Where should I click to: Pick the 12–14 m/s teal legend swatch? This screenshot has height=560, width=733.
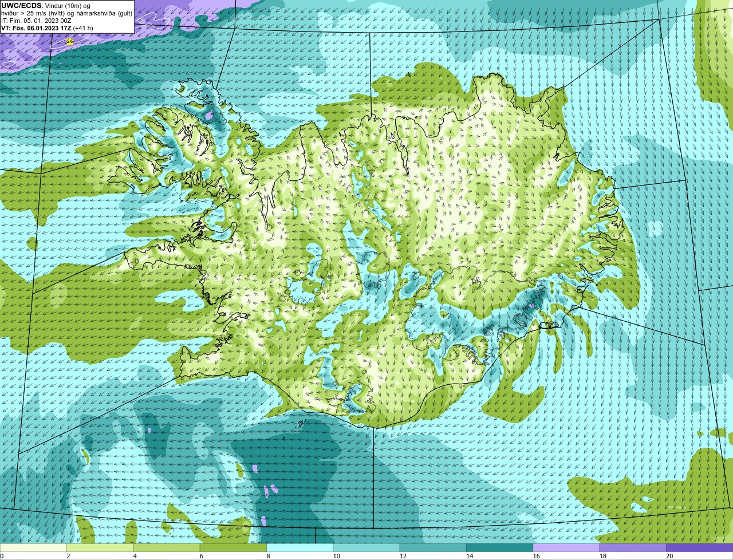tap(433, 547)
